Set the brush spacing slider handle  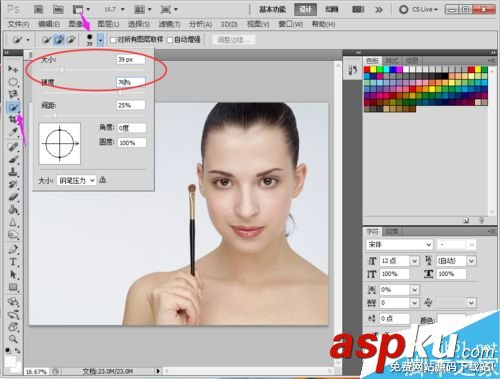coord(54,115)
